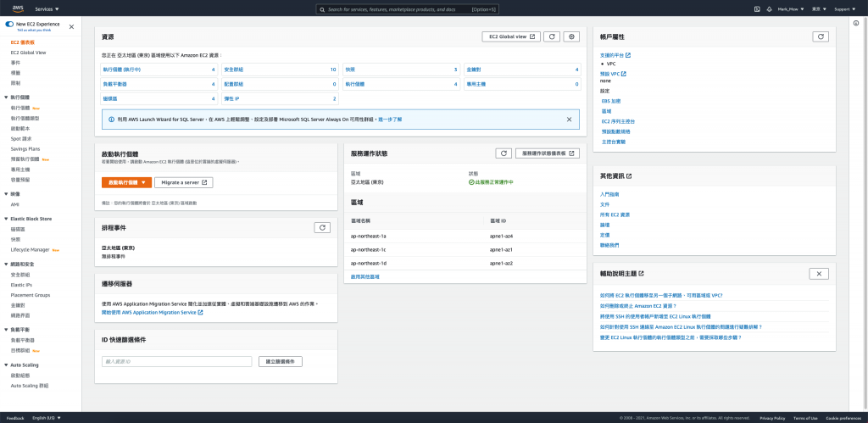The height and width of the screenshot is (423, 868).
Task: Open the notifications bell
Action: point(769,9)
